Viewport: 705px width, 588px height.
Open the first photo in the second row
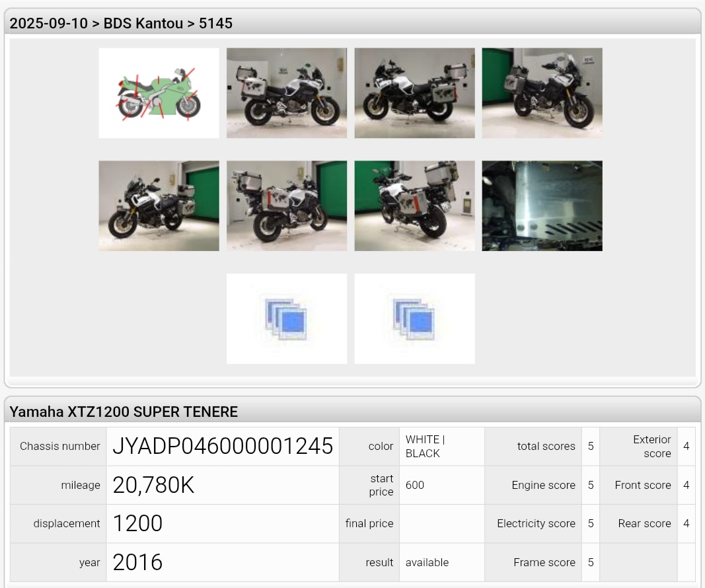(159, 205)
